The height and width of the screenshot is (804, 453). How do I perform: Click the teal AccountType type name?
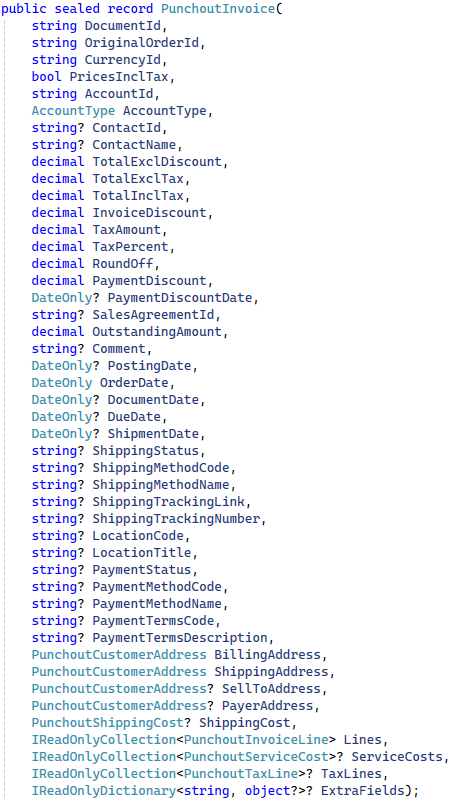[73, 111]
